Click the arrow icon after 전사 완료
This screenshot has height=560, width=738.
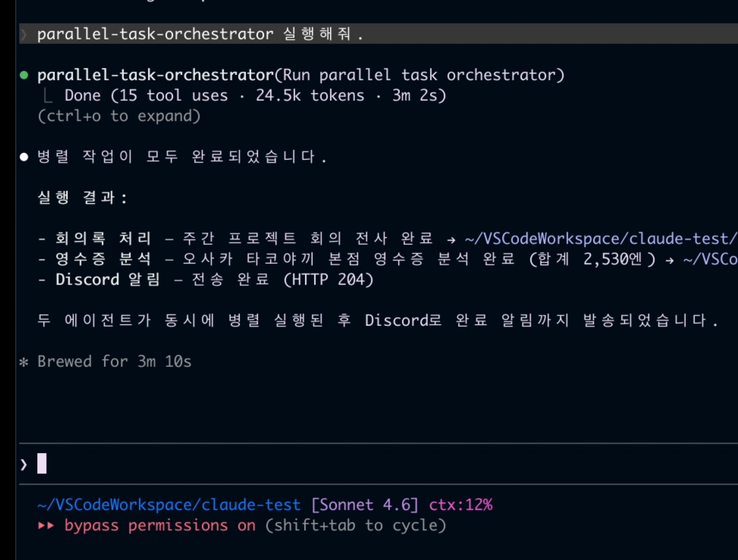click(x=451, y=240)
